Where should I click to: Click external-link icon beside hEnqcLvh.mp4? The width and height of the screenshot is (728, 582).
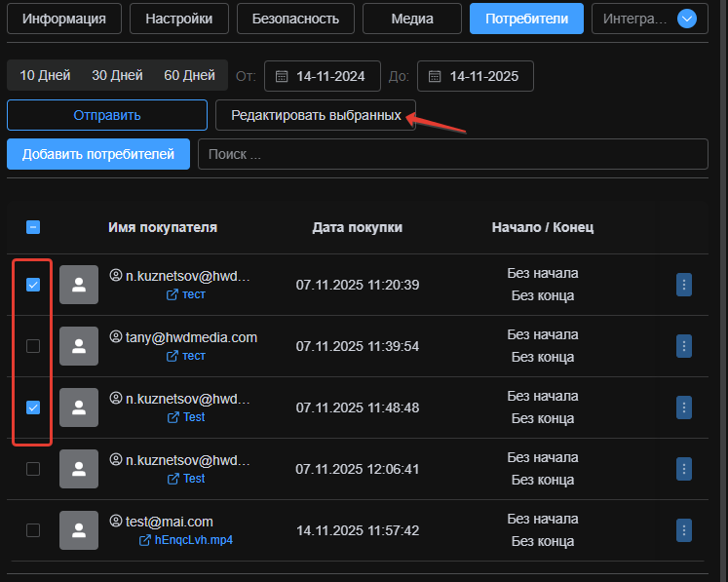point(145,540)
